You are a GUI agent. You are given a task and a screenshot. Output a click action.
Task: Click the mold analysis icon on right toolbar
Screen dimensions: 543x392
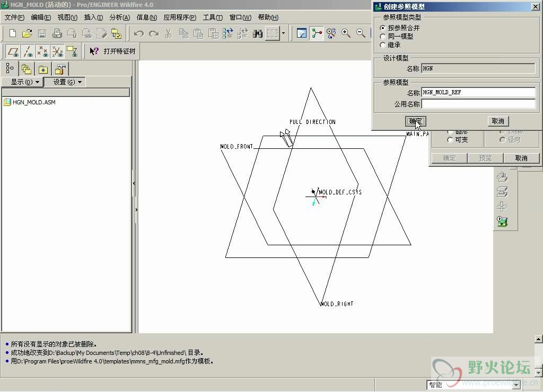[502, 177]
